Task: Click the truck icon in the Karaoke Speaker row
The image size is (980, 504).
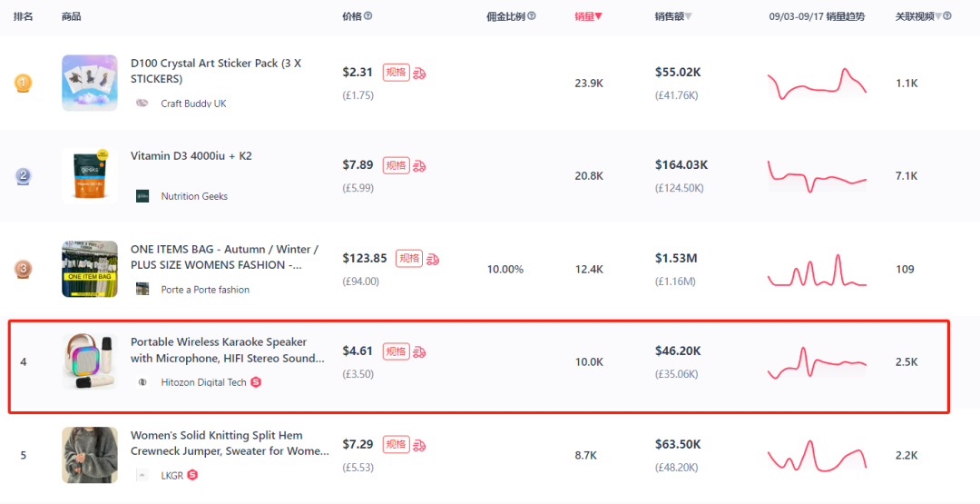Action: pyautogui.click(x=419, y=351)
